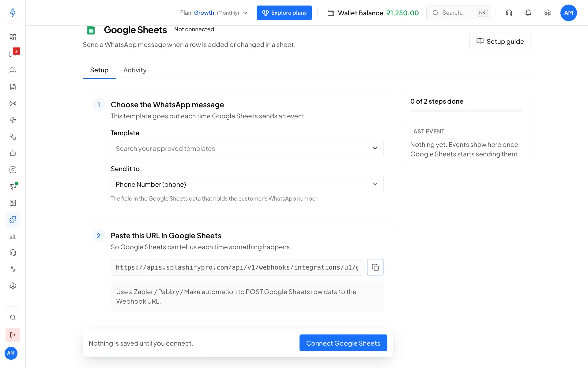The image size is (588, 368).
Task: Open the flow builder icon in sidebar
Action: pyautogui.click(x=13, y=136)
